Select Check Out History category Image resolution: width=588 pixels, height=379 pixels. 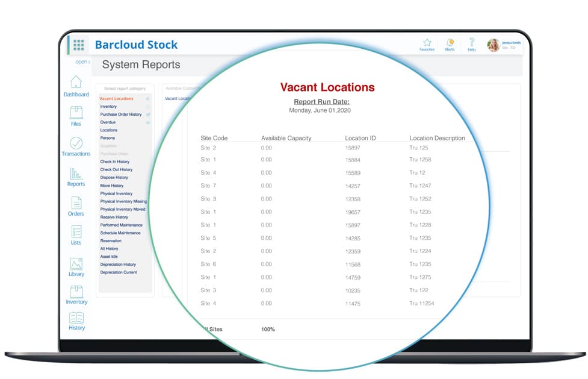116,169
